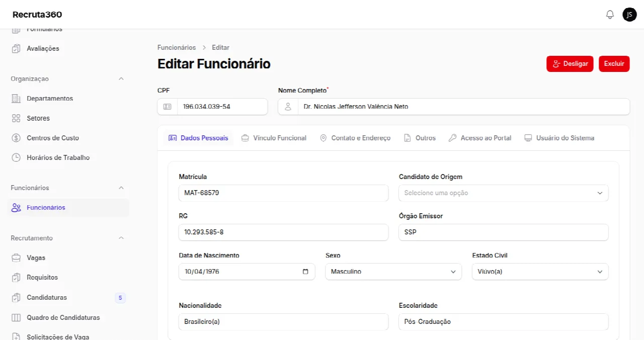Click the Solicitações de Vaga document icon
This screenshot has height=340, width=644.
coord(16,337)
